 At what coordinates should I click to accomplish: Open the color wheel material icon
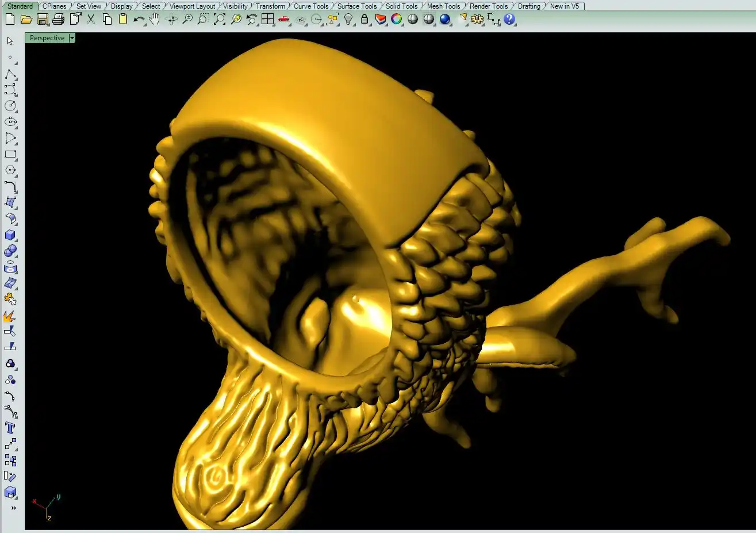[x=396, y=20]
